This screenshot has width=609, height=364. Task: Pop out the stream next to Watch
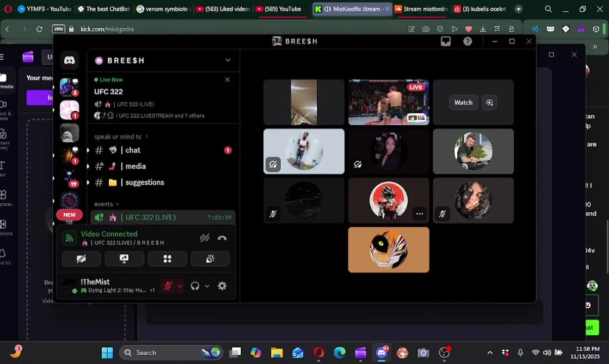tap(490, 103)
